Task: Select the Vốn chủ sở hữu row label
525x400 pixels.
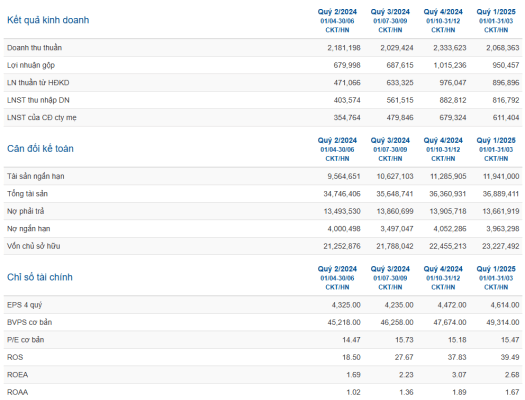Action: pos(33,246)
